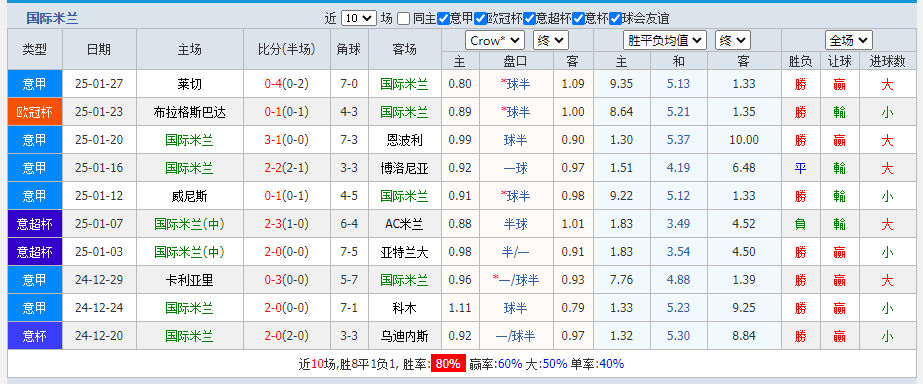Click the 科木 away team
The image size is (923, 384).
[x=404, y=308]
